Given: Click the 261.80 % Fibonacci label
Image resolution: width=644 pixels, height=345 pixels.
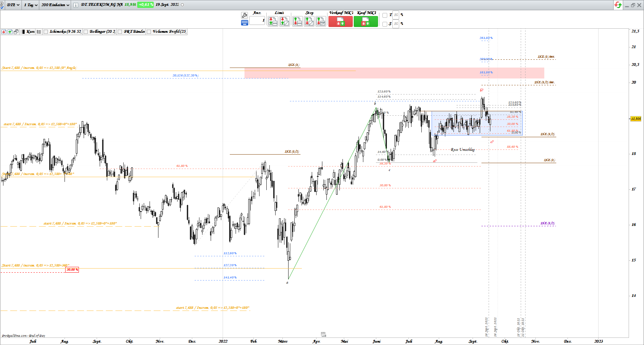Looking at the screenshot, I should (x=486, y=38).
